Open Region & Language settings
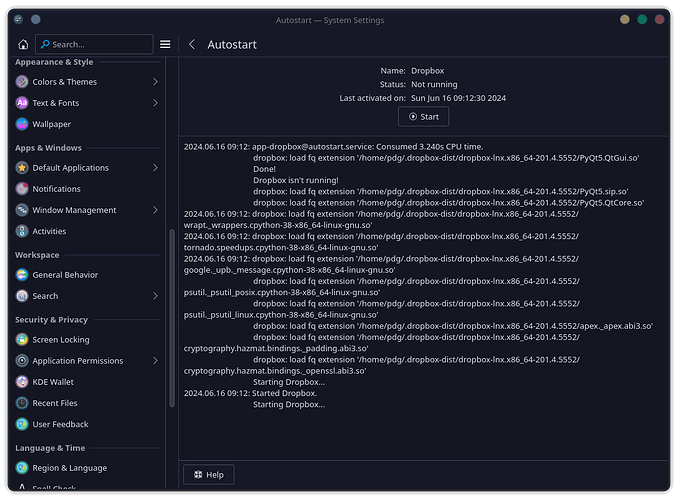This screenshot has width=679, height=500. point(87,468)
